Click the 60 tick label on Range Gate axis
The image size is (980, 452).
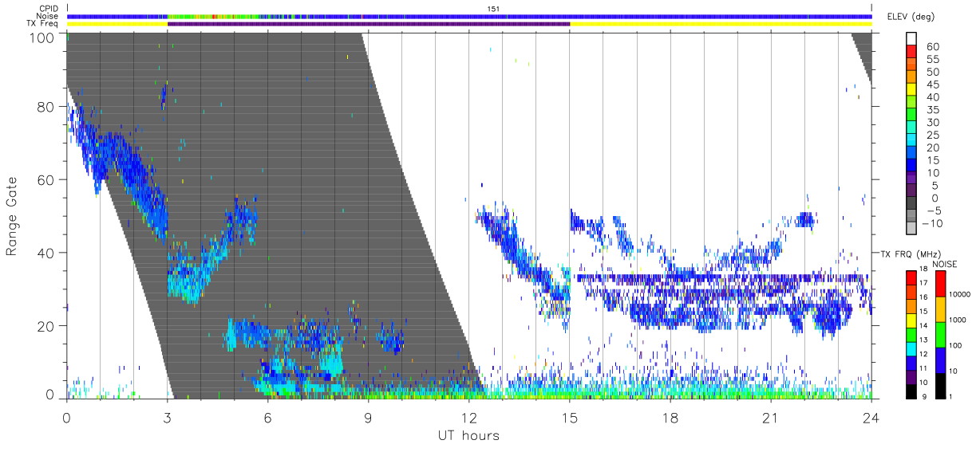click(46, 180)
